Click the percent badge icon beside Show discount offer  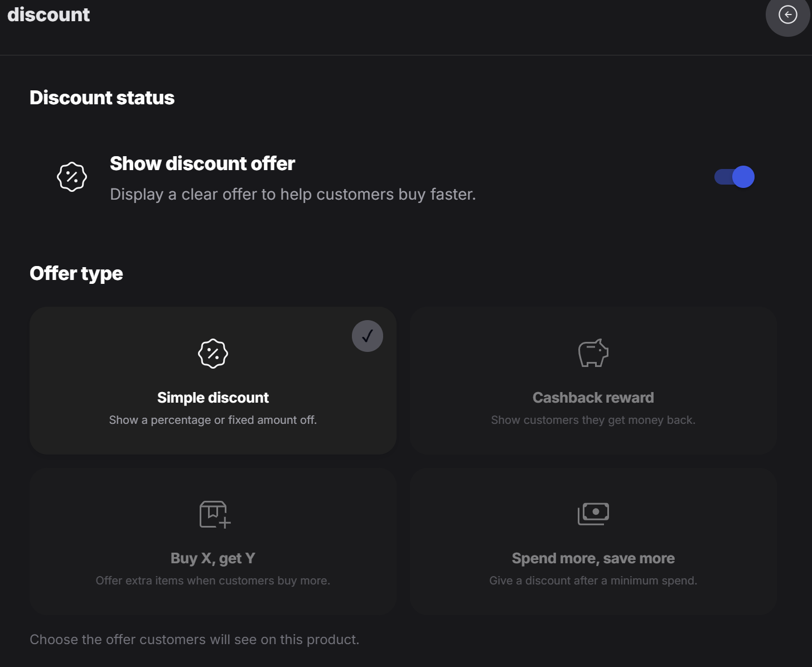[72, 177]
